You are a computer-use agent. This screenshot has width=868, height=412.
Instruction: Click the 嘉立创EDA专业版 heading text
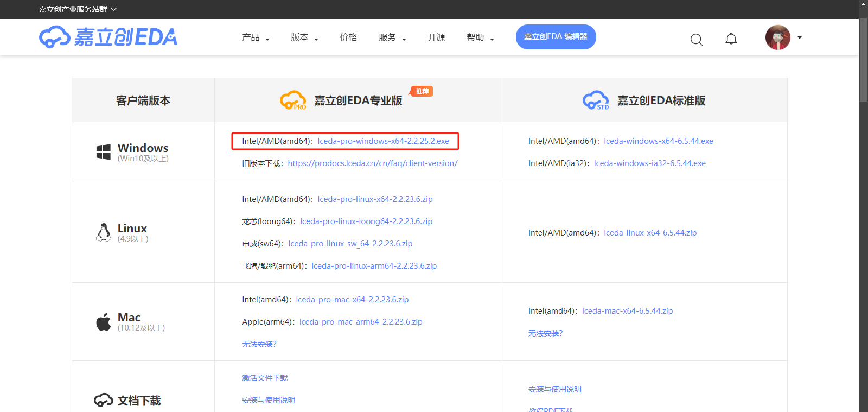pyautogui.click(x=358, y=100)
